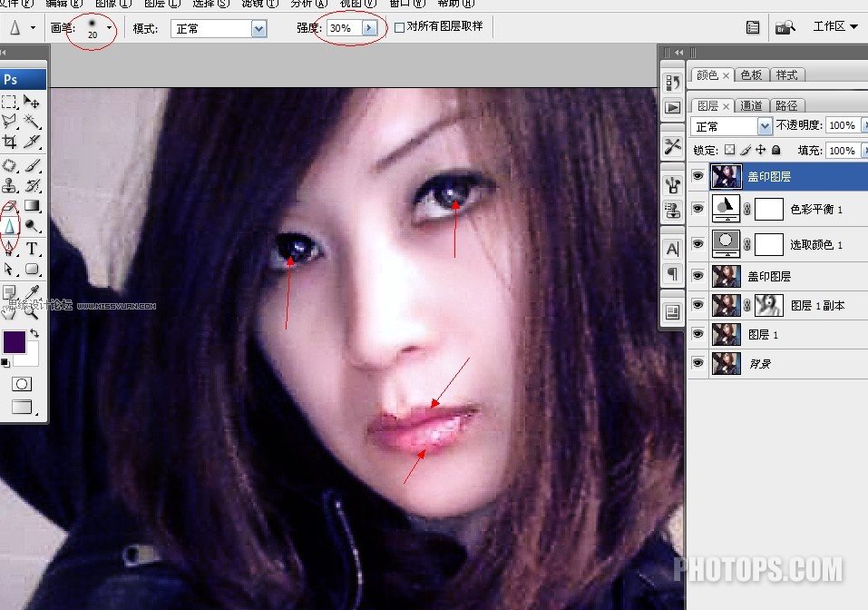The image size is (868, 610).
Task: Toggle visibility of the 背景 layer
Action: coord(698,363)
